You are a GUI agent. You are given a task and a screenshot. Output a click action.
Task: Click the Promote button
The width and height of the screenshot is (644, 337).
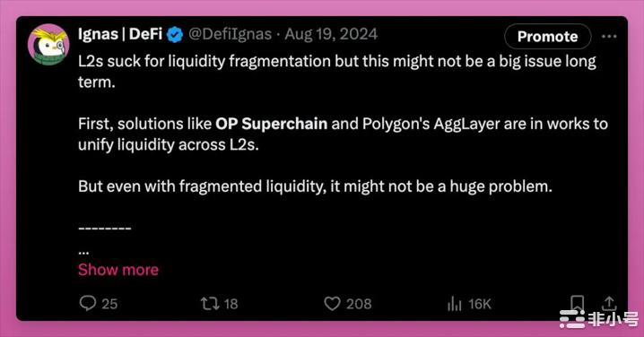[x=547, y=37]
